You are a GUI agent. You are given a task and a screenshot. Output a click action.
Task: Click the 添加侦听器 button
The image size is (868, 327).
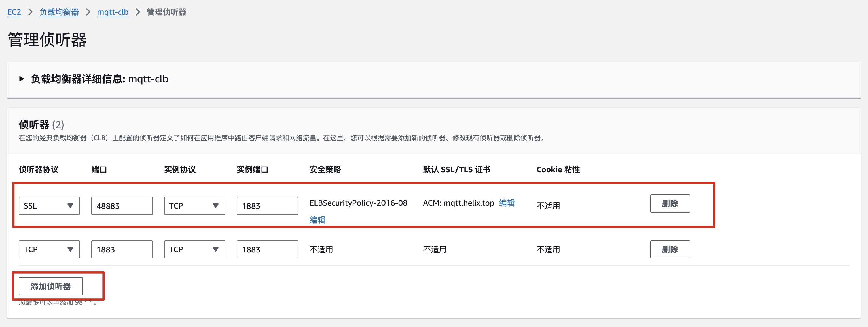click(50, 286)
